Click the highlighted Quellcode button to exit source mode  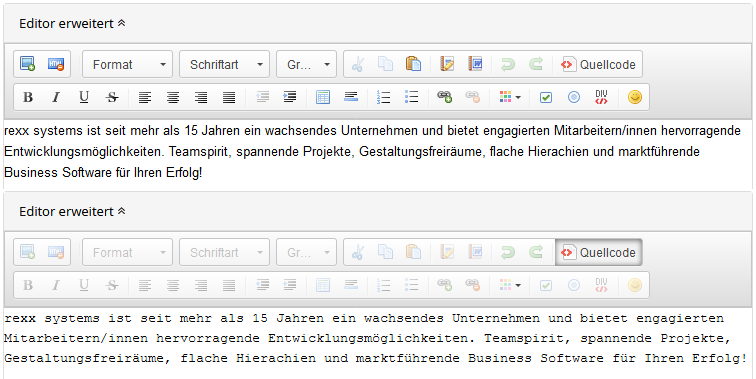[x=598, y=252]
